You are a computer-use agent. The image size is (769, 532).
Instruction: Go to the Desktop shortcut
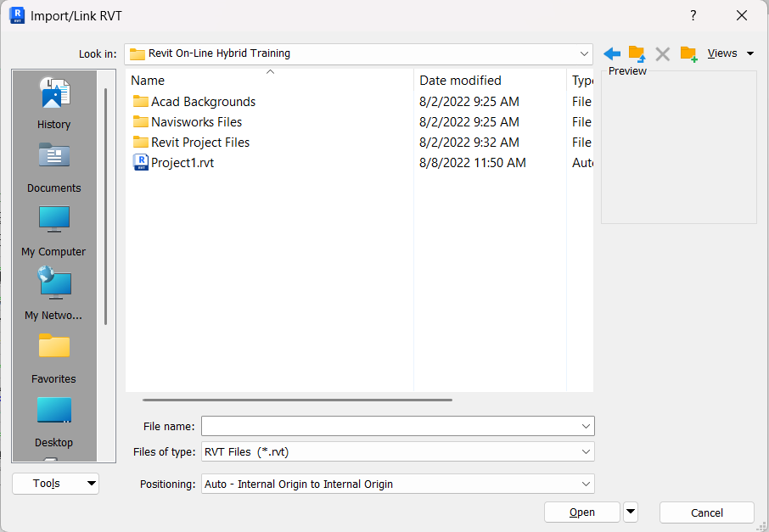point(54,423)
